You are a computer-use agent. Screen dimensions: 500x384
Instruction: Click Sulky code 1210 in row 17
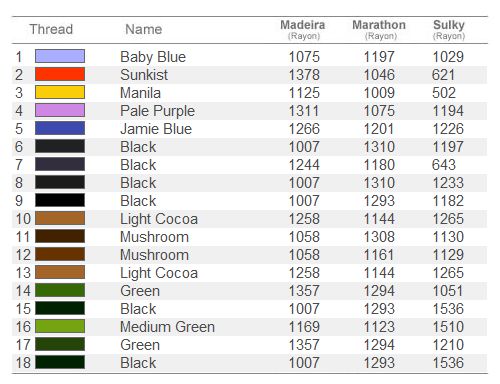click(x=448, y=345)
